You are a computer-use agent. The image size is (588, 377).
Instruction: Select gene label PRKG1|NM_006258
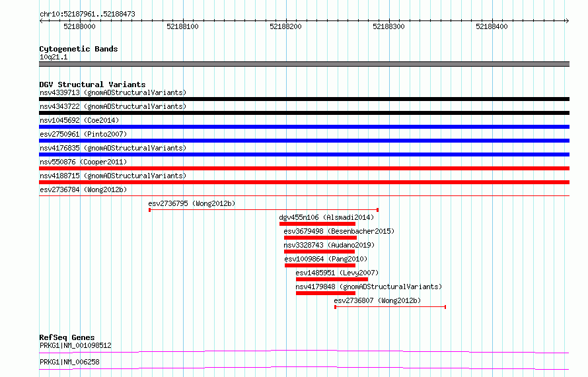pyautogui.click(x=69, y=362)
